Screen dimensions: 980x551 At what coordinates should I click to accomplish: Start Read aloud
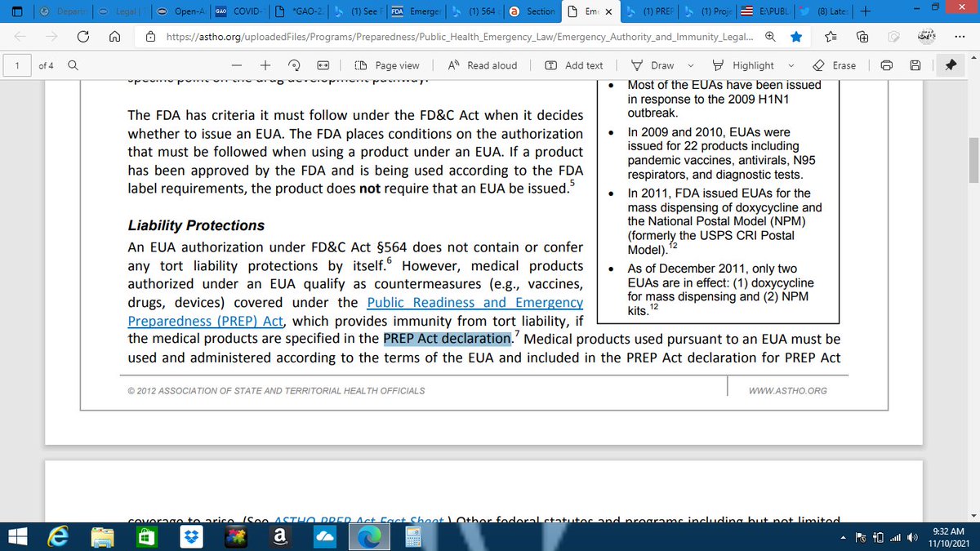pyautogui.click(x=482, y=65)
